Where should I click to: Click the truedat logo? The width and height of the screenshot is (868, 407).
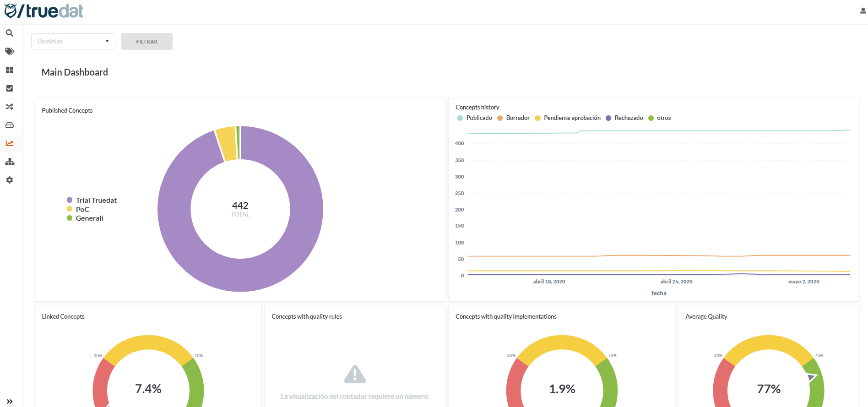point(44,11)
